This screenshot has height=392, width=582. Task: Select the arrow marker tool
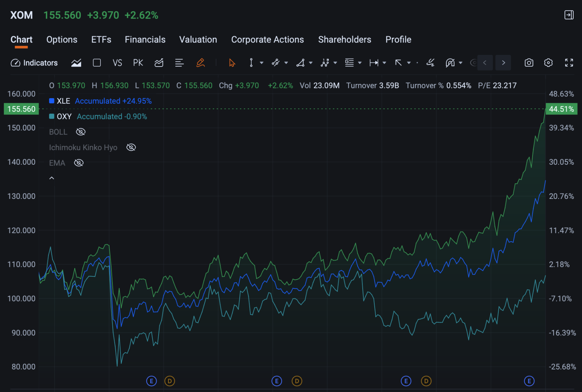coord(399,63)
